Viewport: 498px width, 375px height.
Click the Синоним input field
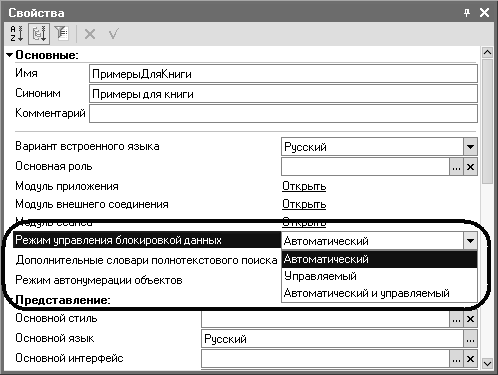point(283,94)
